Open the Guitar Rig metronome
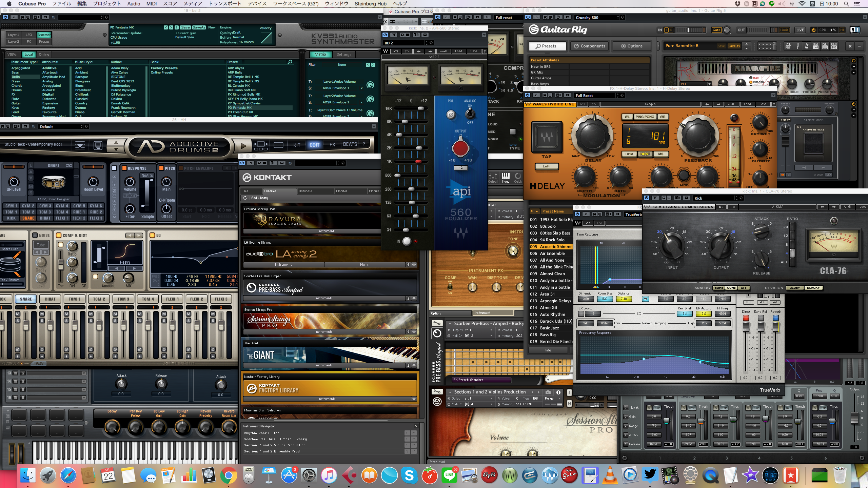Viewport: 868px width, 488px height. point(807,46)
